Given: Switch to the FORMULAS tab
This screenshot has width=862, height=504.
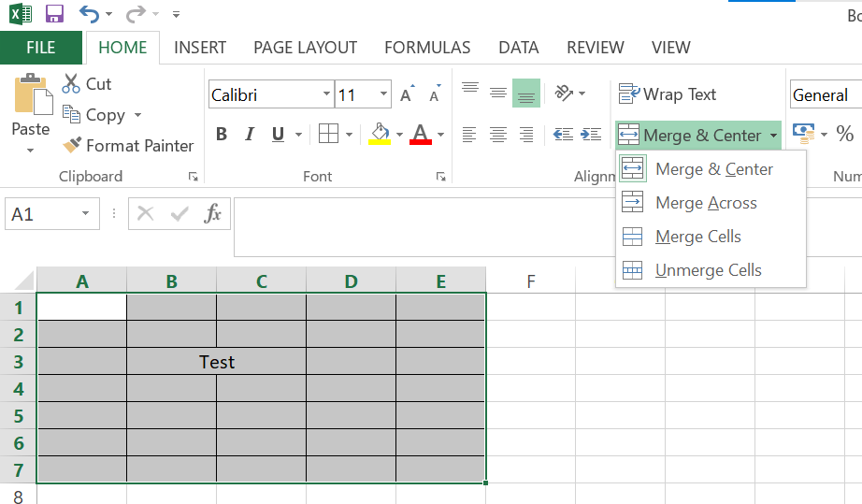Looking at the screenshot, I should (427, 48).
